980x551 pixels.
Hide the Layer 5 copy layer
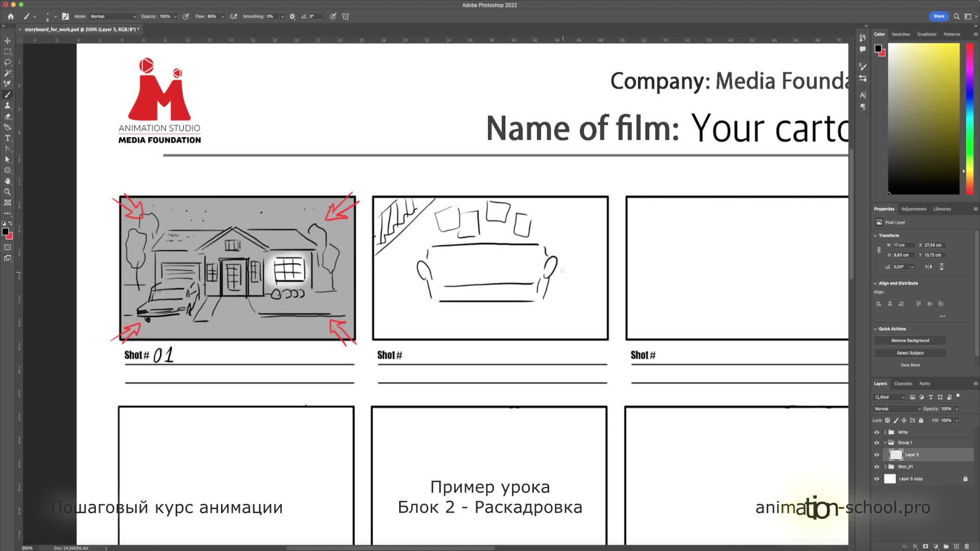[x=877, y=479]
